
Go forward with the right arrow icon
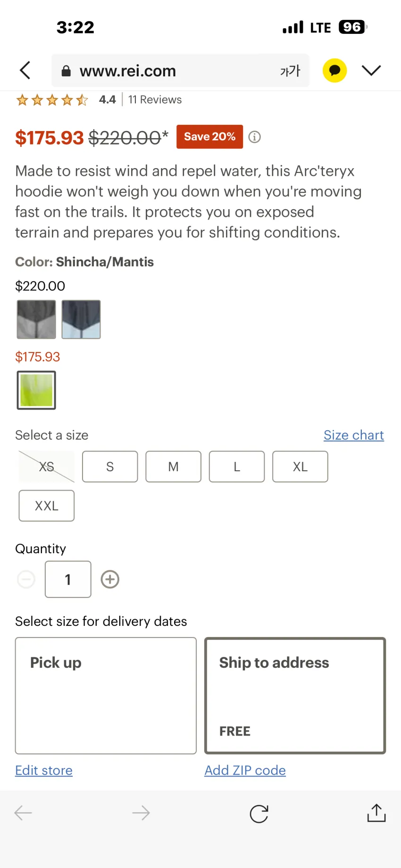click(x=141, y=813)
